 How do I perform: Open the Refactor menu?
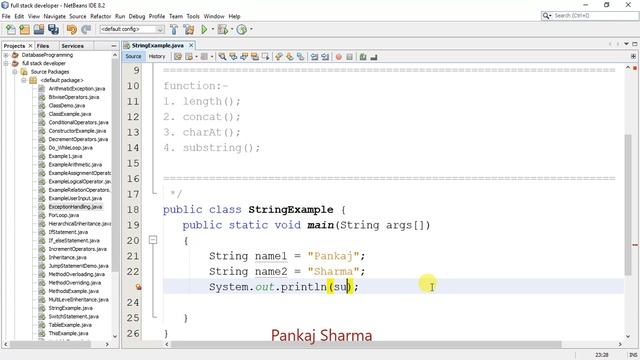click(100, 16)
